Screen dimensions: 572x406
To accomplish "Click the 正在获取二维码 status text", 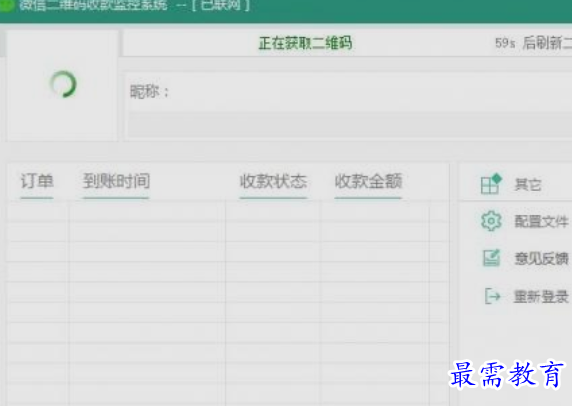I will (x=305, y=43).
